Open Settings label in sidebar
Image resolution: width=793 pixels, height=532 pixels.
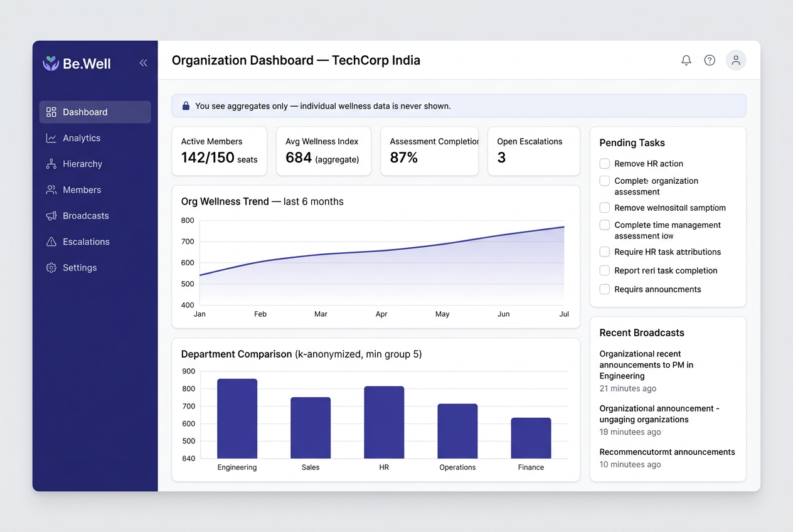point(80,267)
